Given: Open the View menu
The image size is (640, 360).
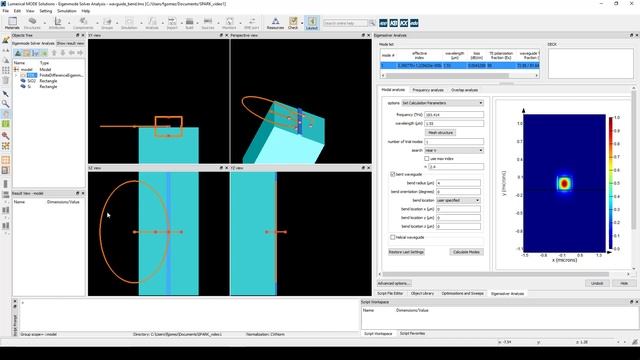Looking at the screenshot, I should pos(30,11).
